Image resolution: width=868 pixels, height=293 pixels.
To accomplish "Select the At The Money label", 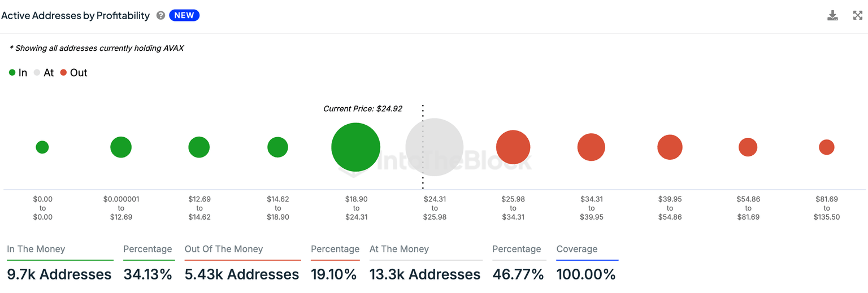I will (399, 249).
